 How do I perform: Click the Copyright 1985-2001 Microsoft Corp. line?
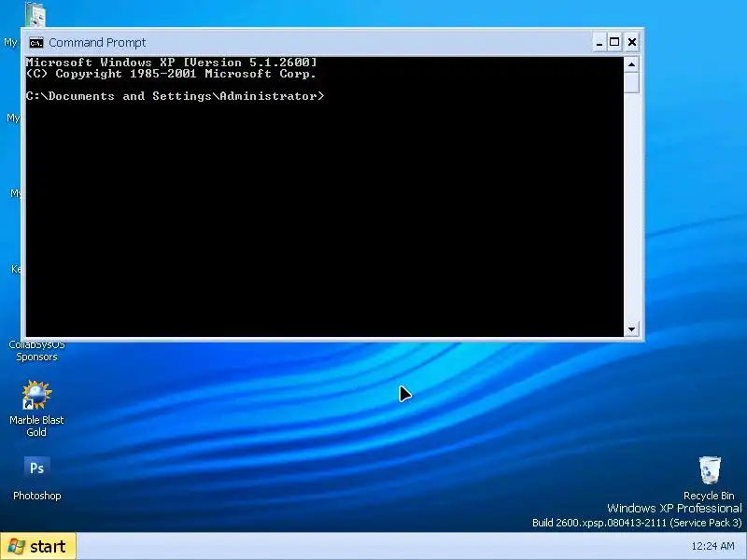(171, 74)
